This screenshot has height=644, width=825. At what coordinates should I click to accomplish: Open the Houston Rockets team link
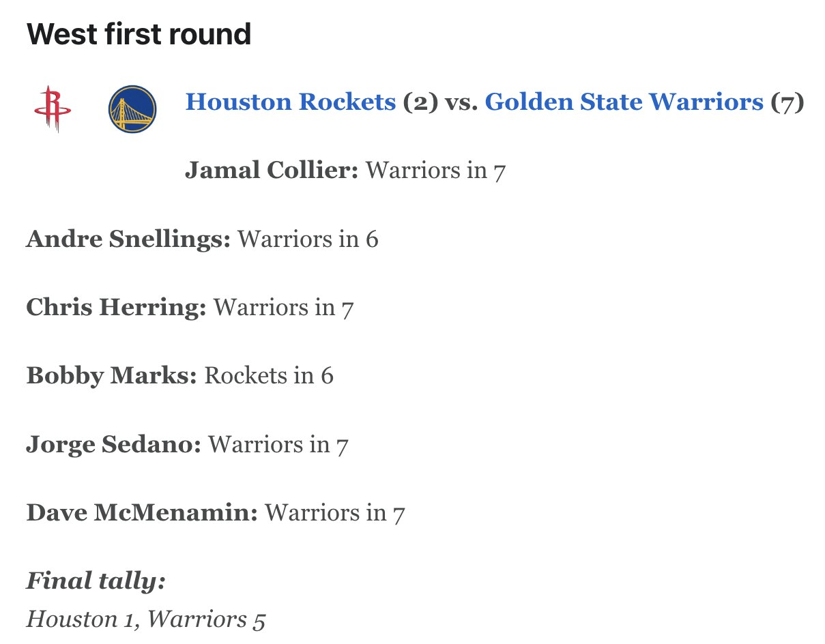[290, 102]
